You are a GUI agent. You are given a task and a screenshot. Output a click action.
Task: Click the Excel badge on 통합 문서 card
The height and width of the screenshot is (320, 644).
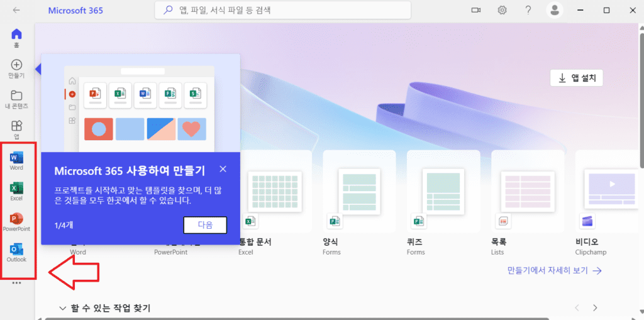250,221
